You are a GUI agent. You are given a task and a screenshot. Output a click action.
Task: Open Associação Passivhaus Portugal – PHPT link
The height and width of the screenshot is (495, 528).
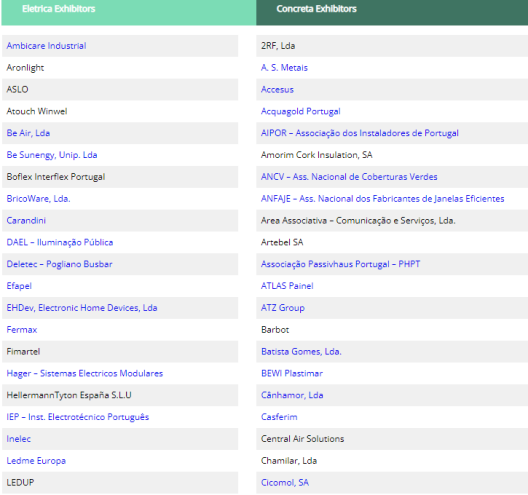[340, 264]
